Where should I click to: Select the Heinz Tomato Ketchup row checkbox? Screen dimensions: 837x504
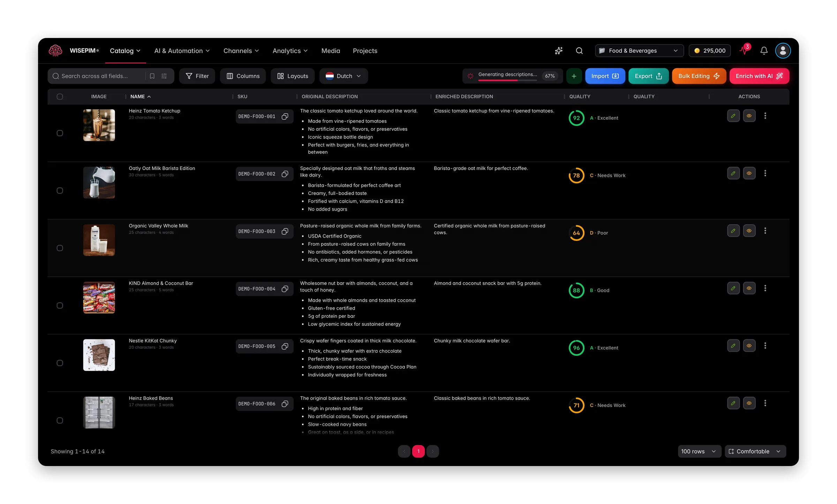coord(60,133)
